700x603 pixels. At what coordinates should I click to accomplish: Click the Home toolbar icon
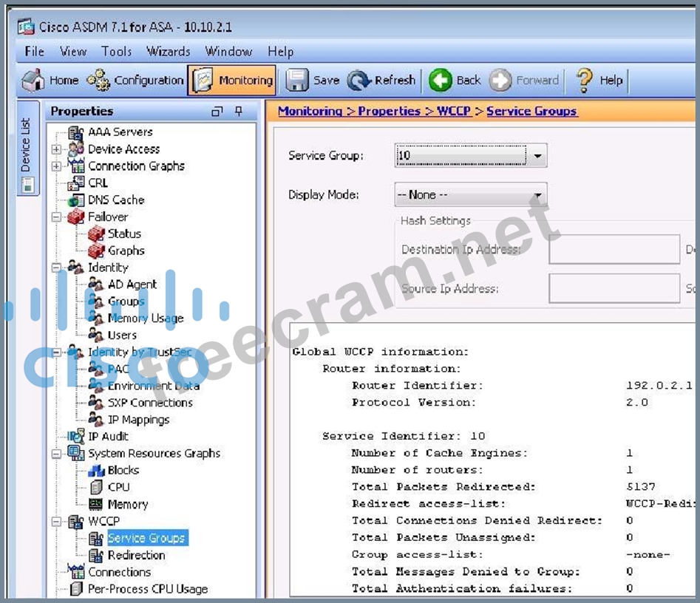(33, 81)
